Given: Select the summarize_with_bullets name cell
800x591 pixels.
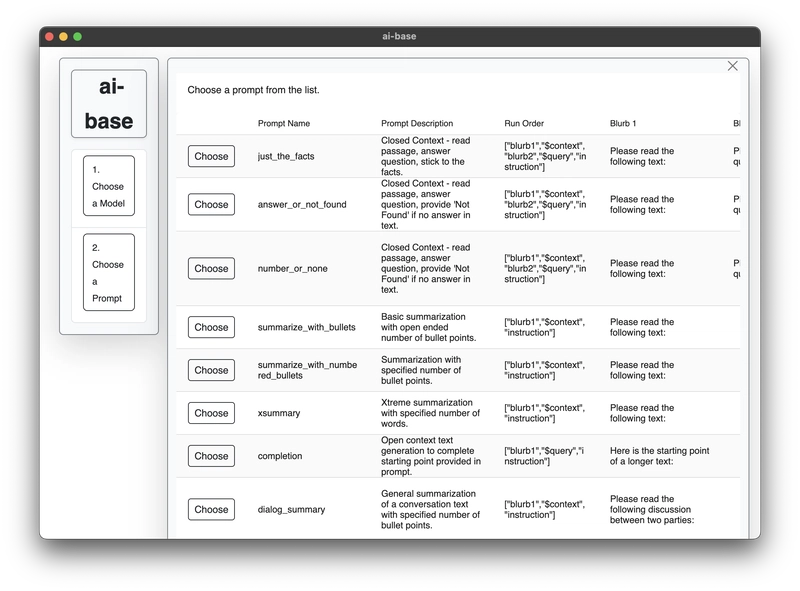Looking at the screenshot, I should click(307, 327).
